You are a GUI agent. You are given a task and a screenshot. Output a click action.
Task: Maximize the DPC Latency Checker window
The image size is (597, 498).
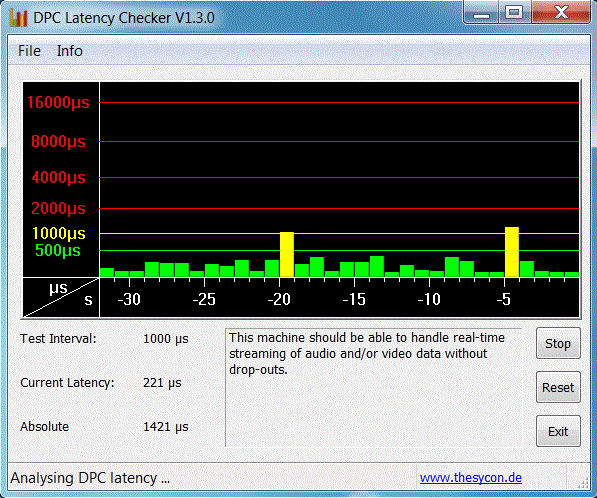[x=514, y=12]
